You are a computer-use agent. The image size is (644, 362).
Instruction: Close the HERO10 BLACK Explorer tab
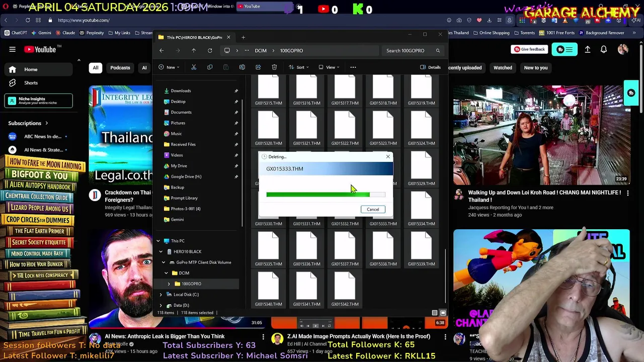tap(228, 37)
